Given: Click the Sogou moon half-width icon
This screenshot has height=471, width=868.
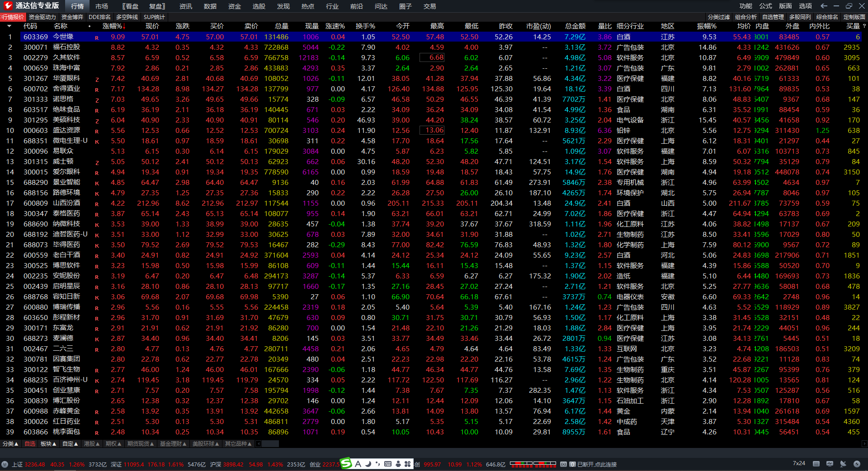Looking at the screenshot, I should [368, 464].
